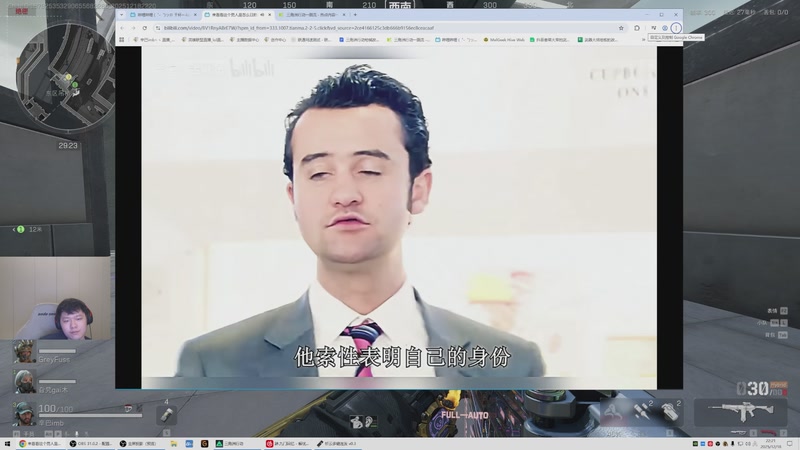Click own player portrait with 100/100 health
The image size is (800, 450).
pyautogui.click(x=24, y=413)
